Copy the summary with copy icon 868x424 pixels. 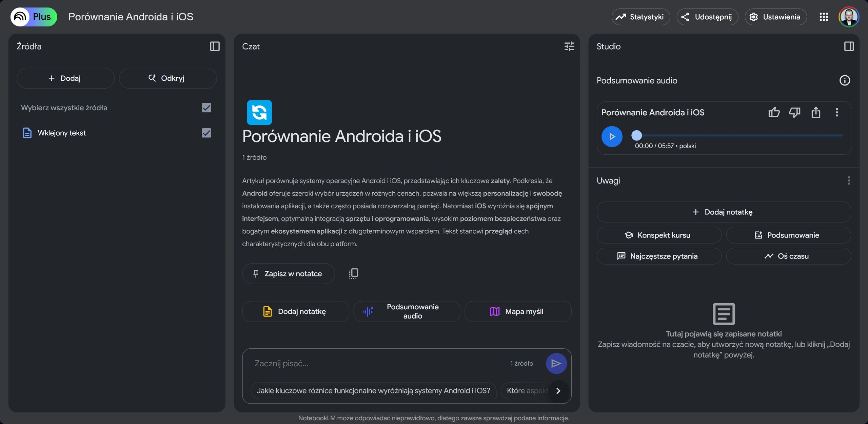353,274
